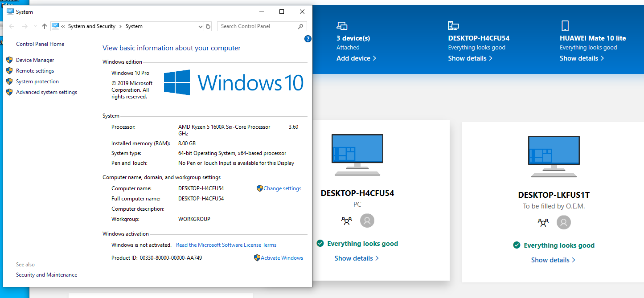The width and height of the screenshot is (644, 298).
Task: Click the Up one level arrow
Action: (44, 26)
